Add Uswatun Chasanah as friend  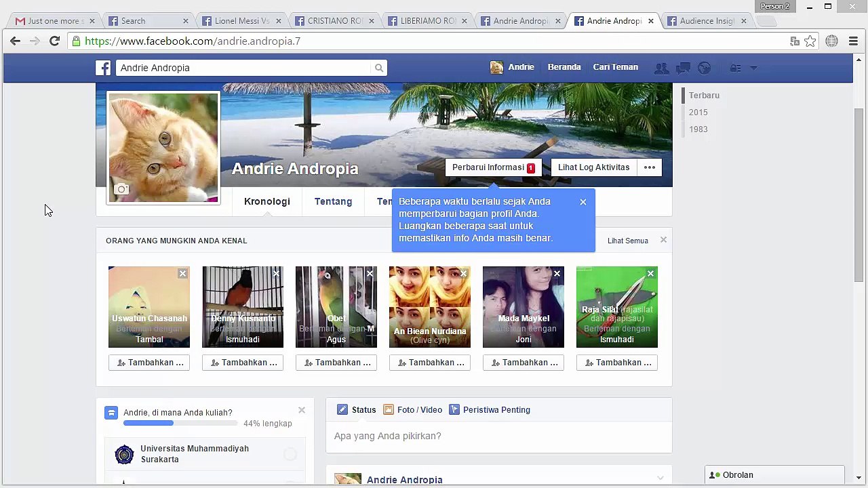[x=149, y=363]
